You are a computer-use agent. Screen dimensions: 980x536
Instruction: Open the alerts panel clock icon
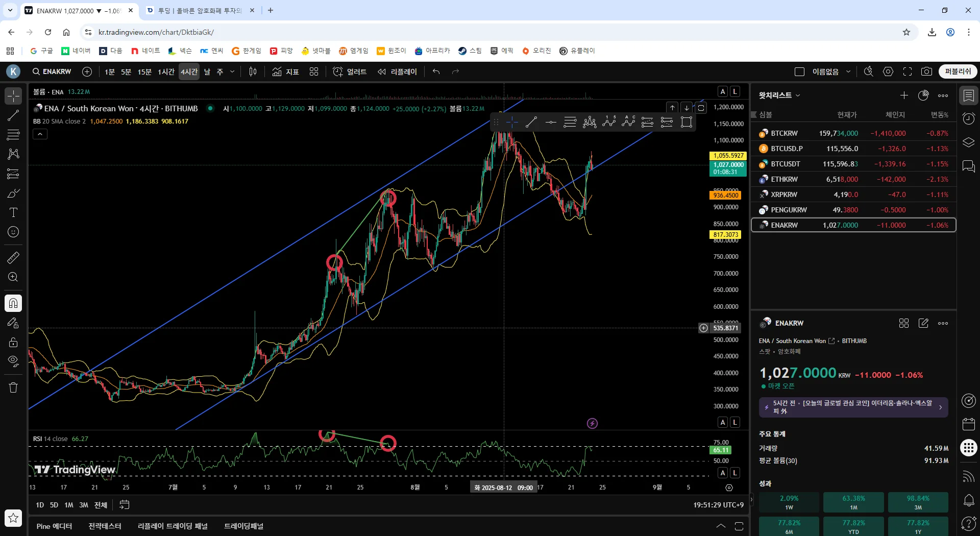point(968,119)
